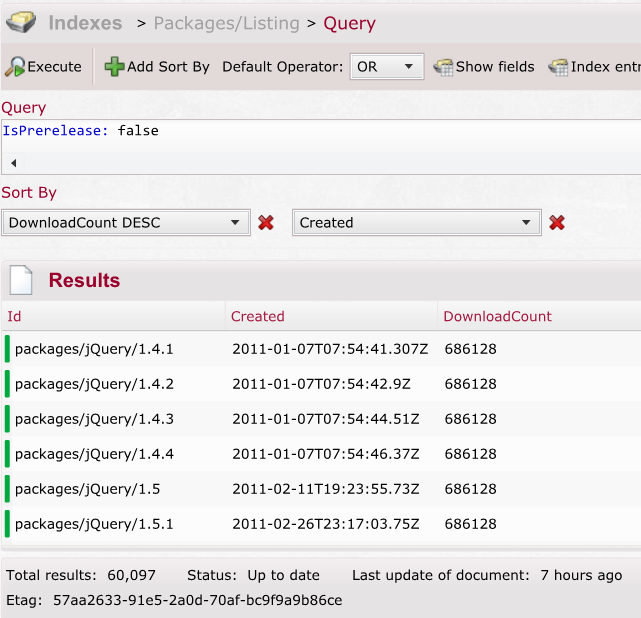
Task: Click created date 2011-01-07T07:54:46.37Z
Action: click(x=325, y=454)
